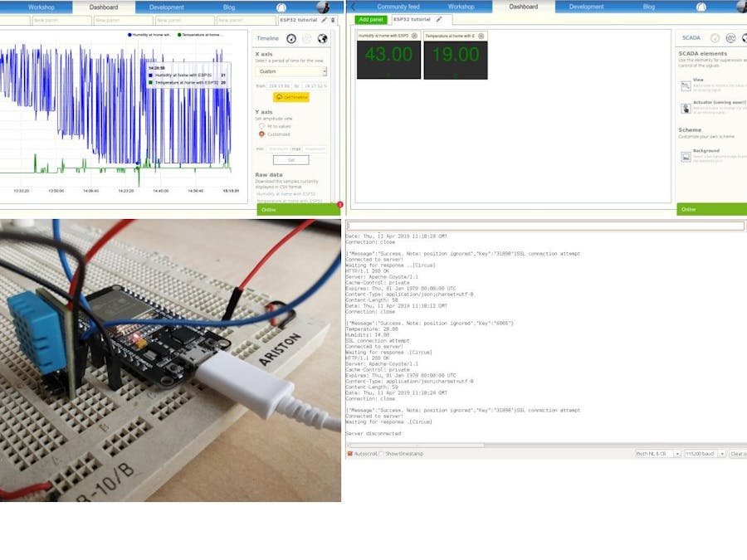Screen dimensions: 747x560
Task: Switch to the Development tab
Action: pyautogui.click(x=586, y=6)
